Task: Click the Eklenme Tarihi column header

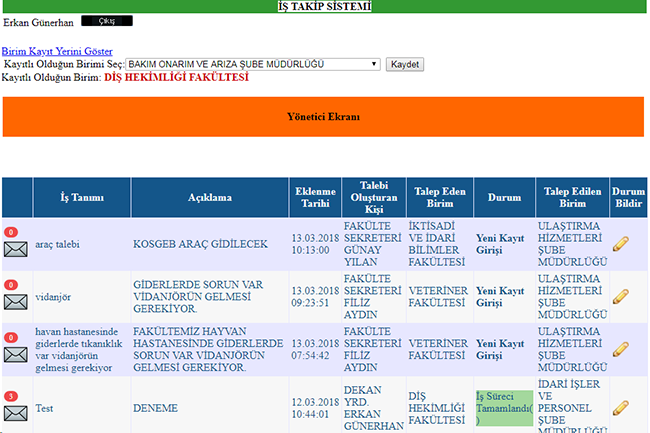Action: [x=314, y=198]
